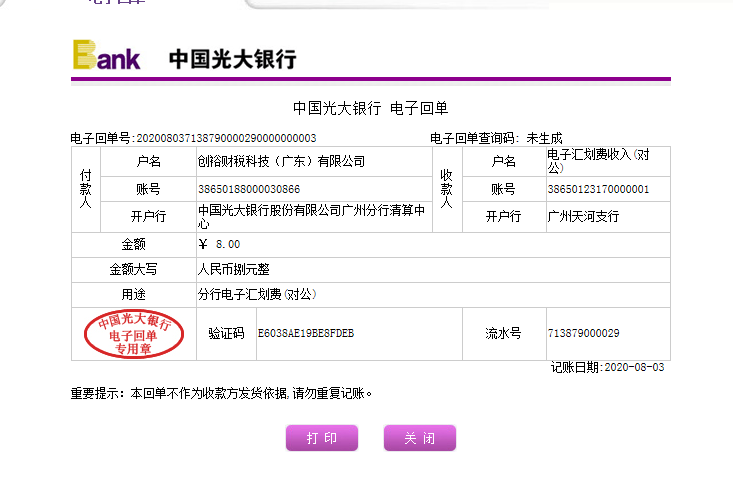Viewport: 733px width, 504px height.
Task: Select verification code E6038AE19BE8FDEB
Action: 306,333
